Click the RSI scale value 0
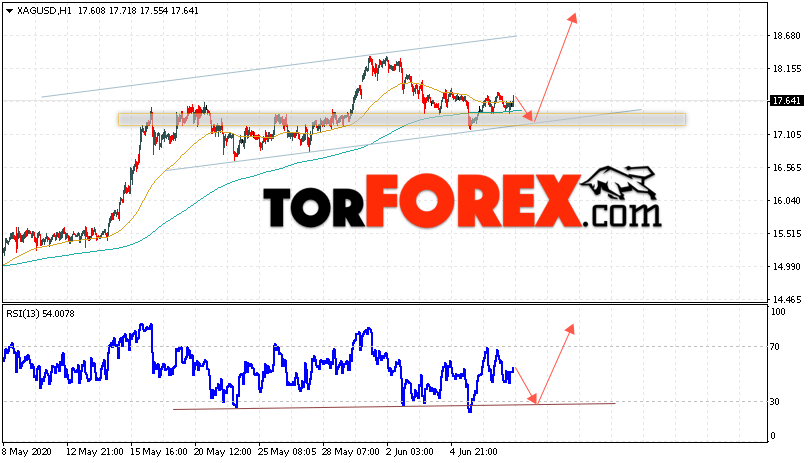 [x=772, y=436]
